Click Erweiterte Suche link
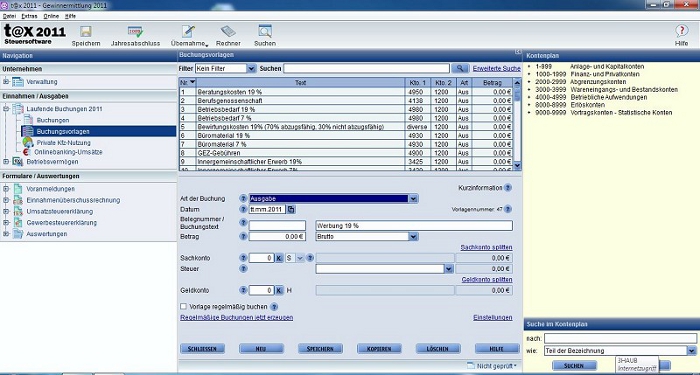The image size is (700, 375). point(496,69)
